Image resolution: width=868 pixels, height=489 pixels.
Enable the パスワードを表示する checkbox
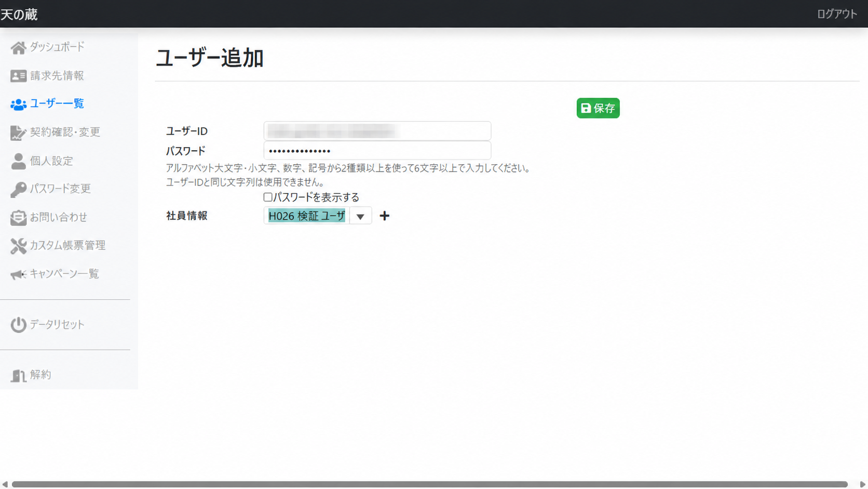point(268,197)
